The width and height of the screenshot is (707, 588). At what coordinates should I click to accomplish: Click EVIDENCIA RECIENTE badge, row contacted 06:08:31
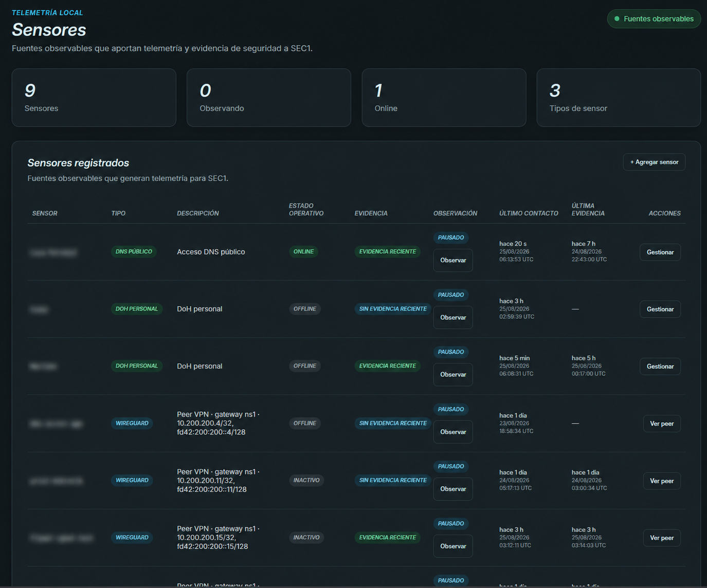tap(388, 366)
